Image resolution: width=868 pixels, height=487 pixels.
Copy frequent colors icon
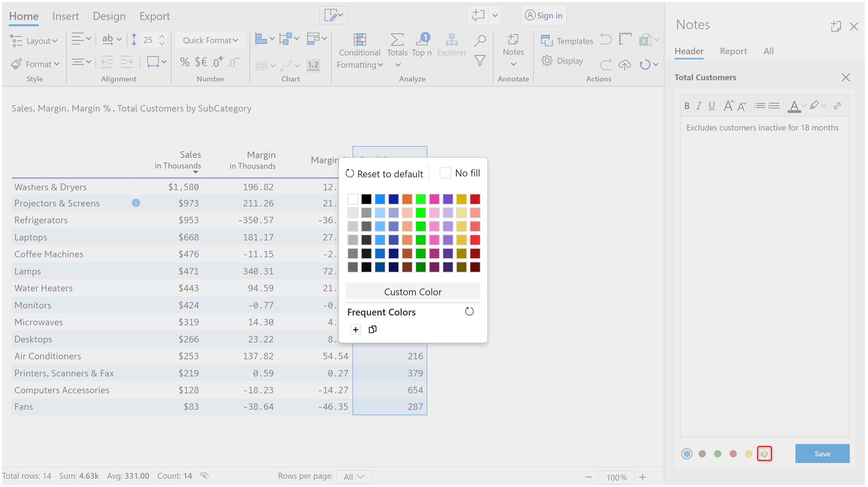(372, 329)
